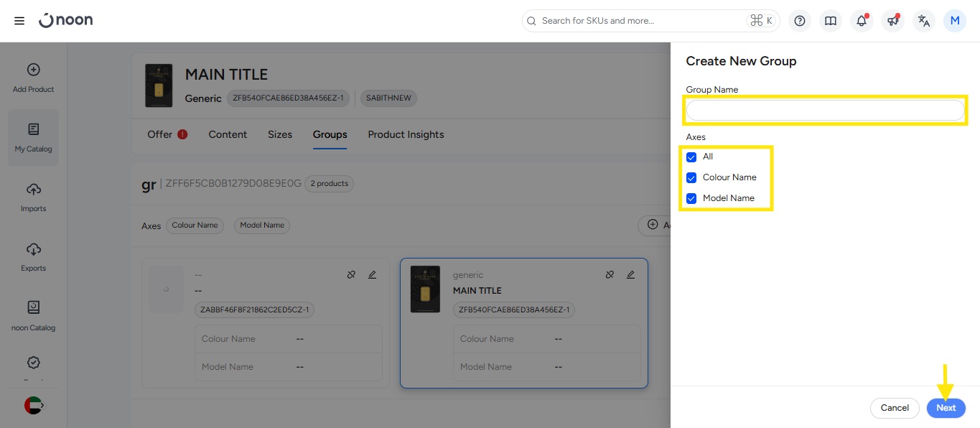Image resolution: width=980 pixels, height=428 pixels.
Task: Open the notifications bell icon
Action: (862, 21)
